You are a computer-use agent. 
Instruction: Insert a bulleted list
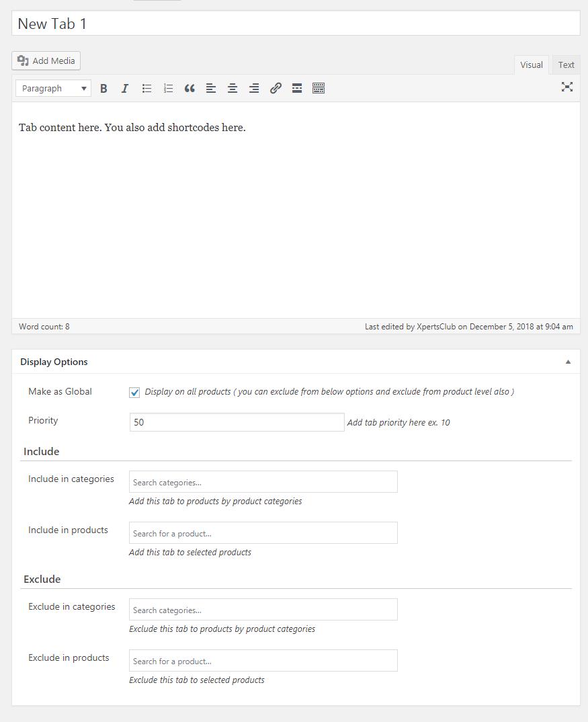click(146, 89)
